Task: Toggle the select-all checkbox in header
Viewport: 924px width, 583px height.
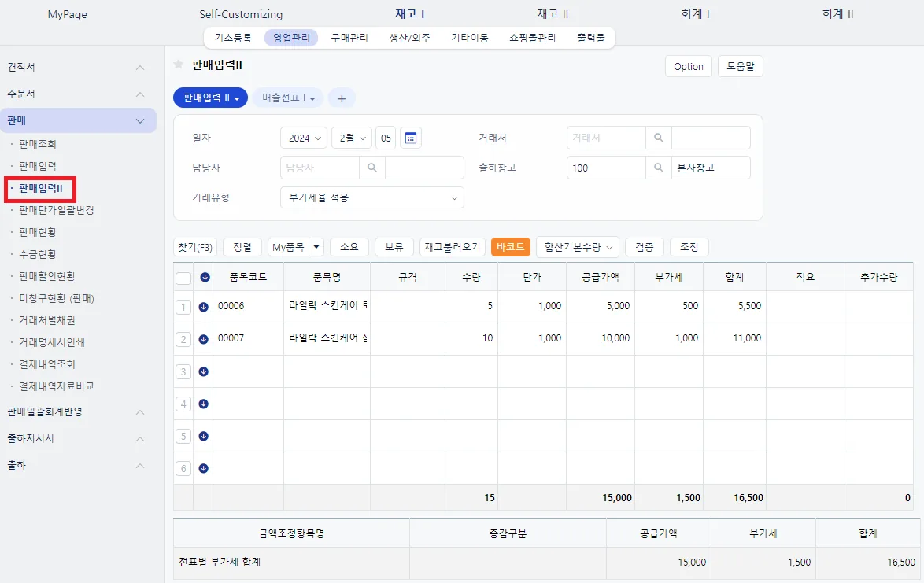Action: point(183,278)
